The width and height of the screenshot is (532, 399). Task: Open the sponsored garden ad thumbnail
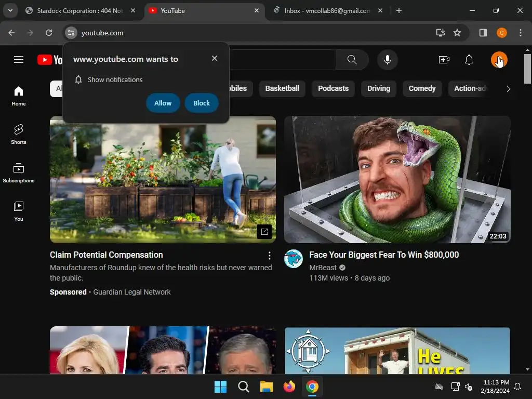pos(163,179)
